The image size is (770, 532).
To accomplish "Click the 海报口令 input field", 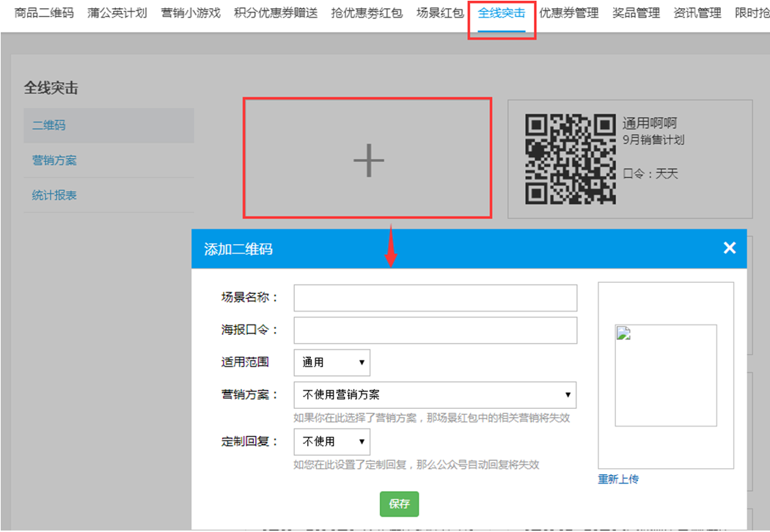I will coord(435,330).
